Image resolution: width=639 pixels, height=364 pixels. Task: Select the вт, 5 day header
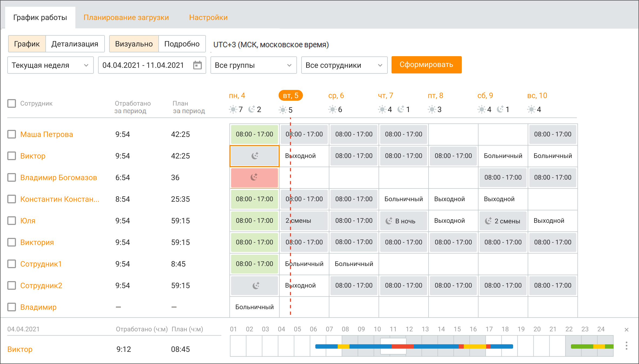pyautogui.click(x=290, y=95)
